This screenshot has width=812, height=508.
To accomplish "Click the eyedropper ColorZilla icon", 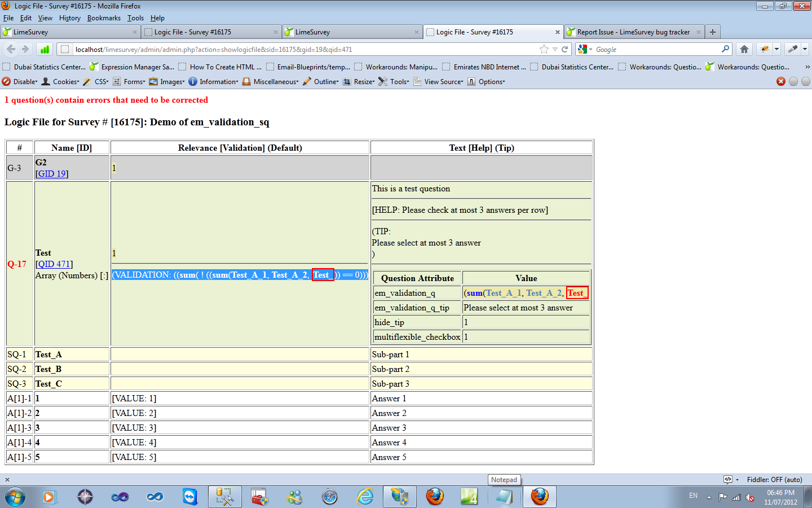I will pyautogui.click(x=793, y=49).
